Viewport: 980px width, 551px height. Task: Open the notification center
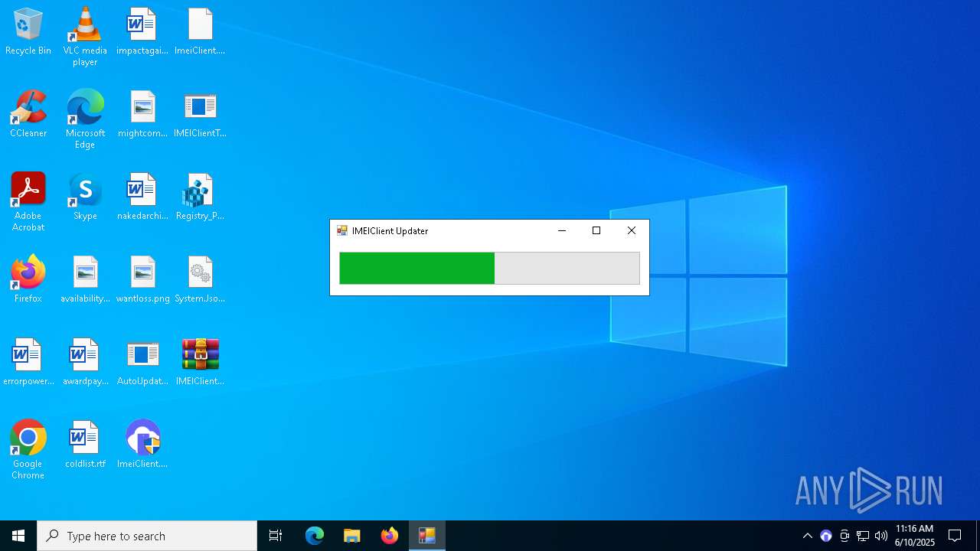coord(955,536)
